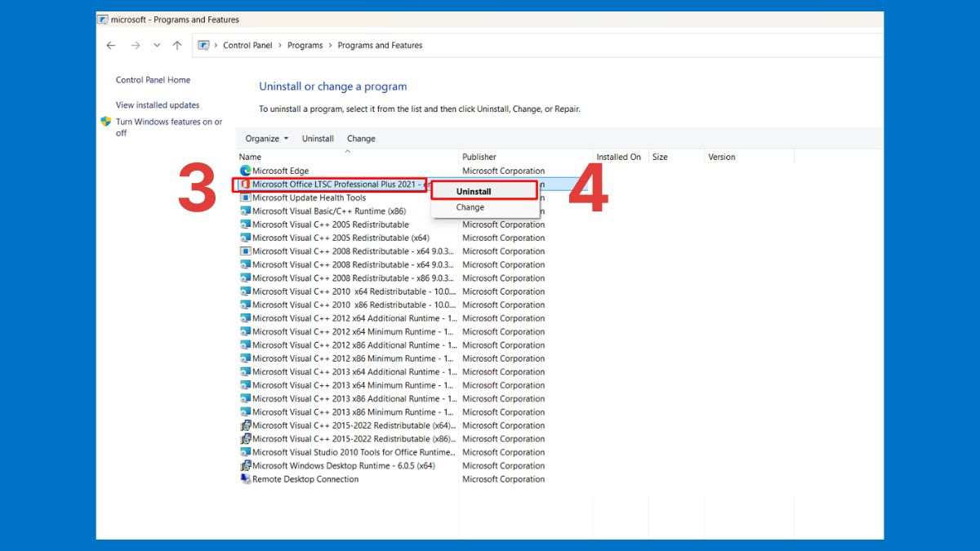Image resolution: width=980 pixels, height=551 pixels.
Task: Choose Change from the context menu
Action: [x=470, y=207]
